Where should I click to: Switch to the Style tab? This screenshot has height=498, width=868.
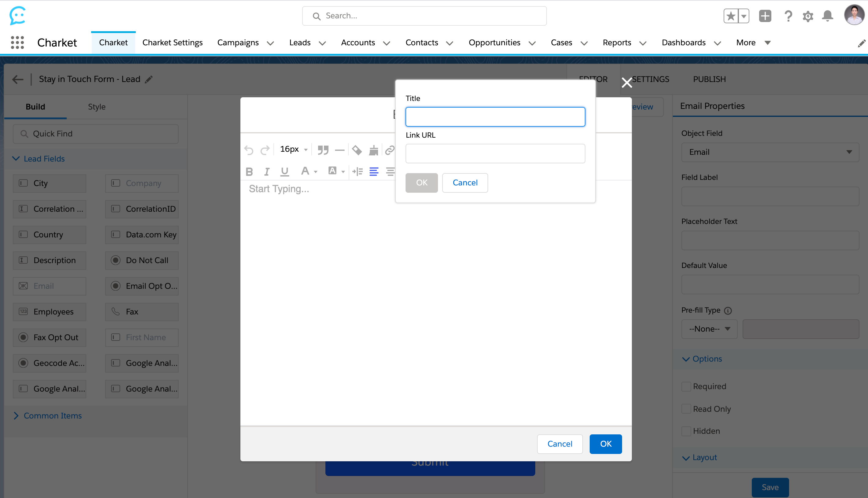pyautogui.click(x=96, y=107)
